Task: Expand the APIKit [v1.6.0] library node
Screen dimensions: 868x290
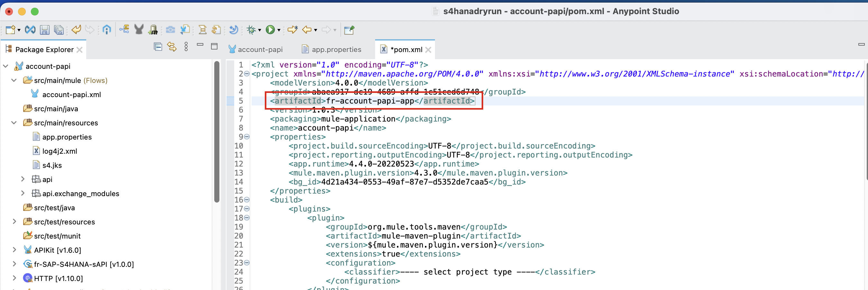Action: point(14,250)
